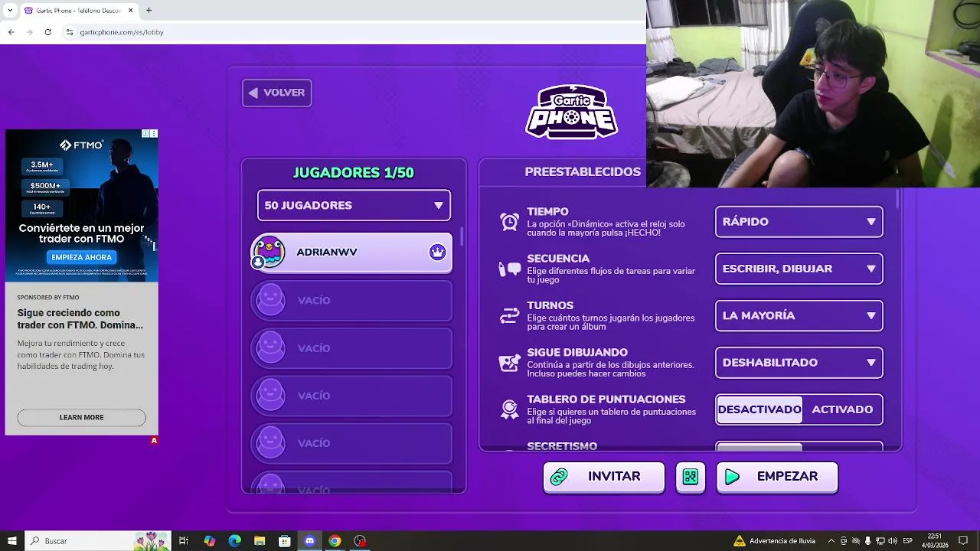Open Microsoft Edge from the taskbar
The width and height of the screenshot is (980, 551).
[x=234, y=541]
